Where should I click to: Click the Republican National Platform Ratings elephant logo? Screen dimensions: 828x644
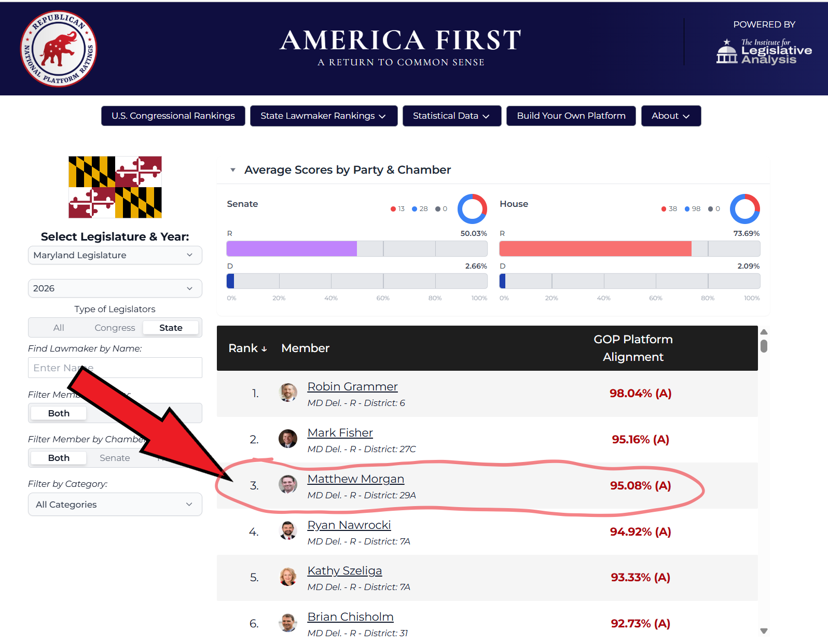click(59, 49)
